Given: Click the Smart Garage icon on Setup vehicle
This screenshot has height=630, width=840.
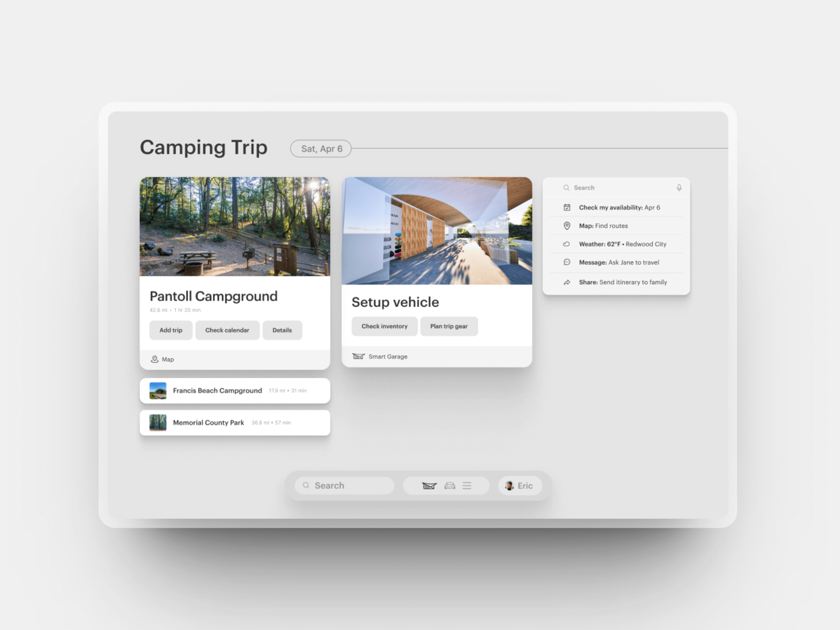Looking at the screenshot, I should click(x=358, y=356).
